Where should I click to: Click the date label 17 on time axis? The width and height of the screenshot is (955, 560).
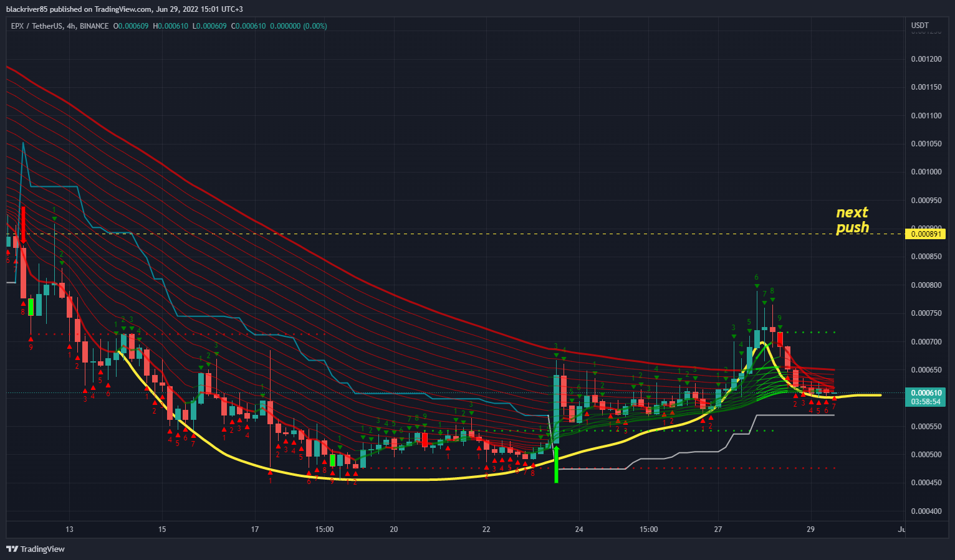(255, 529)
